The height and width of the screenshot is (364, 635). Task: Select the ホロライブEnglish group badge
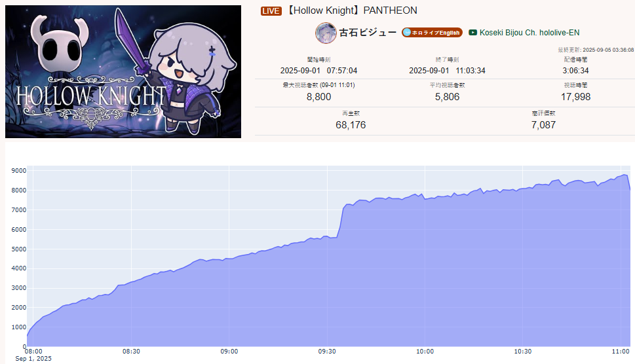click(x=432, y=33)
